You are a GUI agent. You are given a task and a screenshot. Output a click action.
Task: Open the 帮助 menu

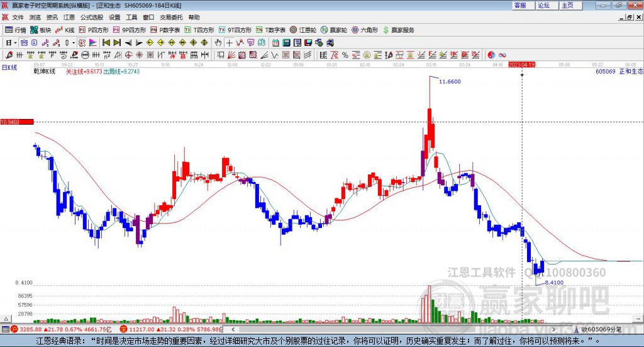194,17
